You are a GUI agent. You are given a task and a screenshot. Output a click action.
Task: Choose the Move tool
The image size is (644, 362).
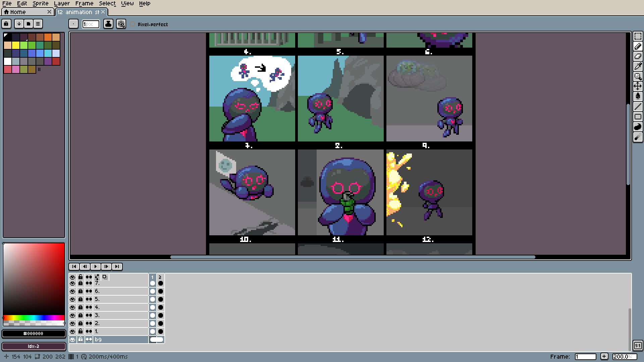638,86
